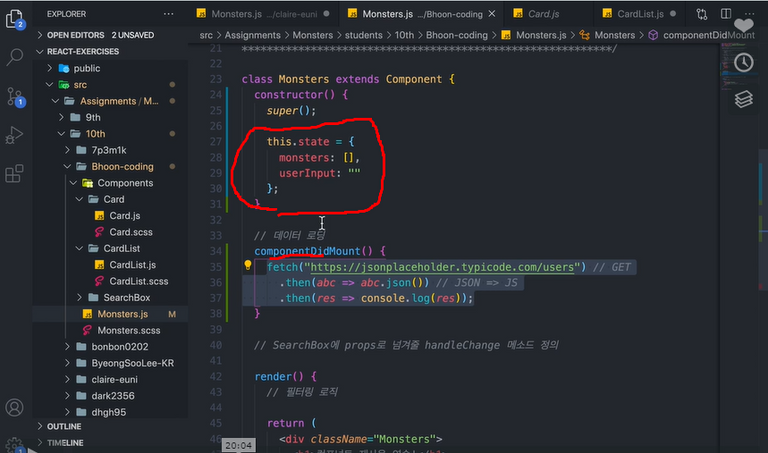Screen dimensions: 768x453
Task: Expand the SearchBox folder
Action: [110, 298]
